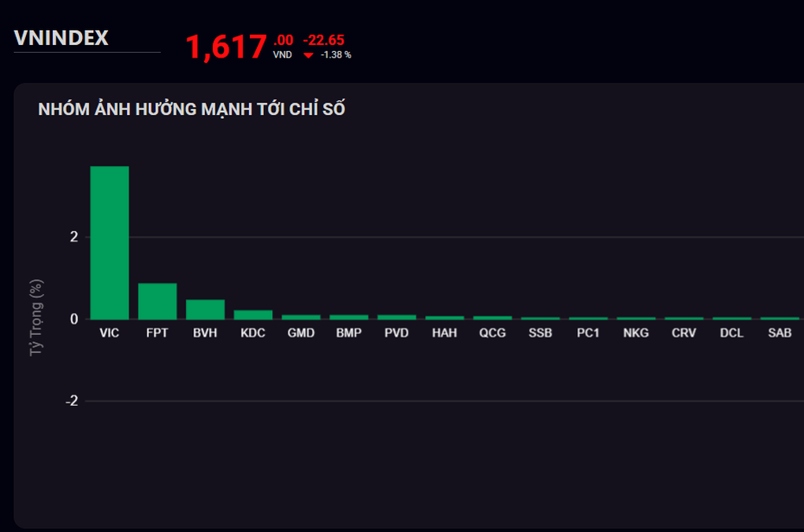
Task: Click the red down arrow icon
Action: 308,55
